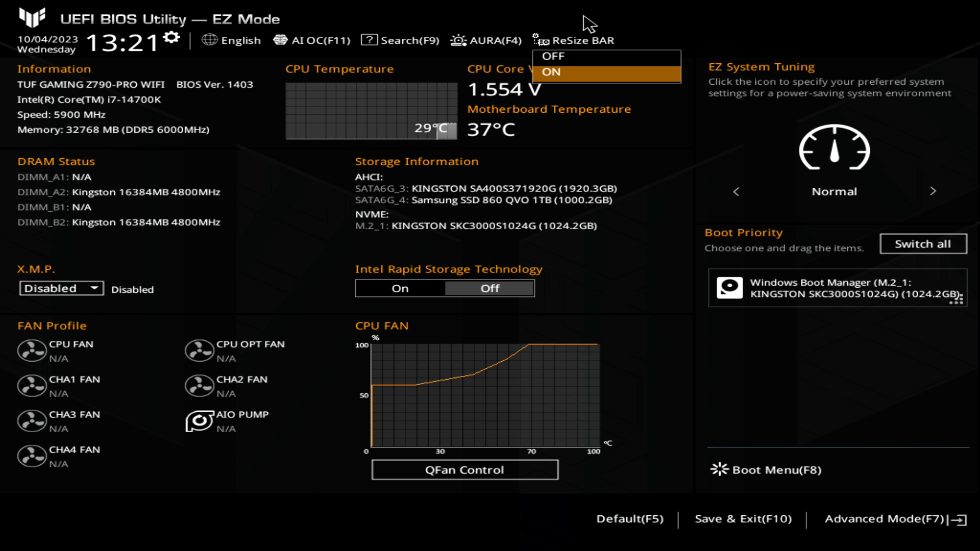Open QFan Control
The width and height of the screenshot is (980, 551).
click(x=464, y=470)
